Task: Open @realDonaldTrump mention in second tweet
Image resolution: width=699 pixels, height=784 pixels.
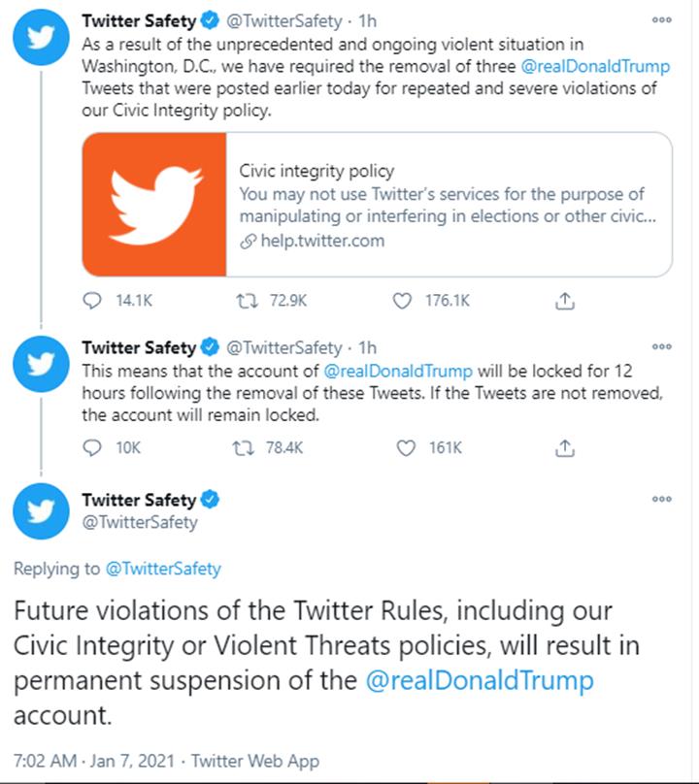Action: (x=398, y=371)
